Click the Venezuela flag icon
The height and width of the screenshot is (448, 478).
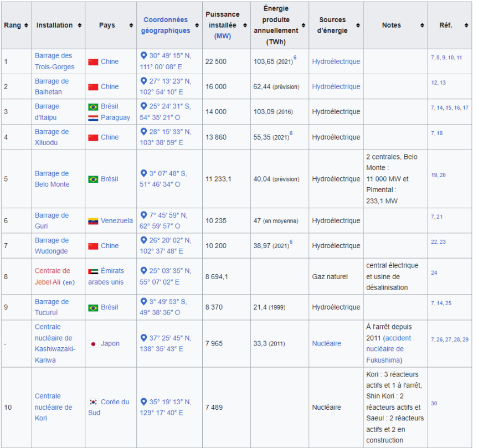pyautogui.click(x=93, y=221)
